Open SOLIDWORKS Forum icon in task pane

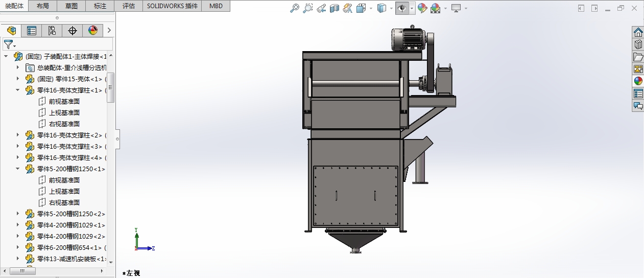pyautogui.click(x=638, y=106)
